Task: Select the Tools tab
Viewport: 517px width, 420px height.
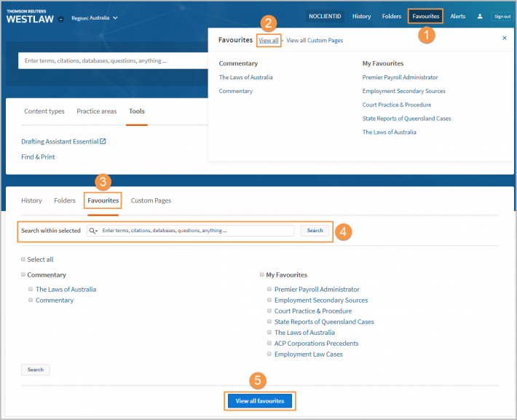Action: (136, 111)
